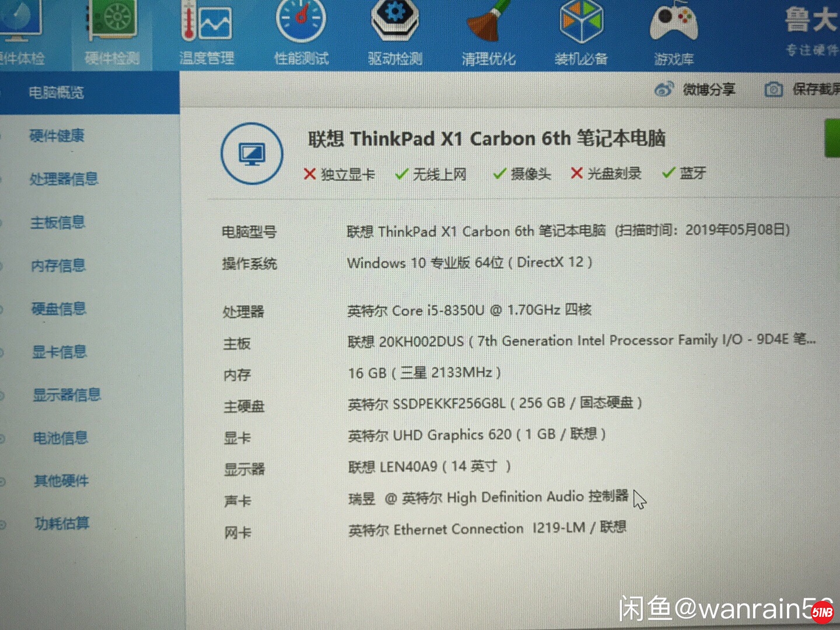Open 其他硬件 in the sidebar
This screenshot has height=630, width=840.
click(x=61, y=481)
